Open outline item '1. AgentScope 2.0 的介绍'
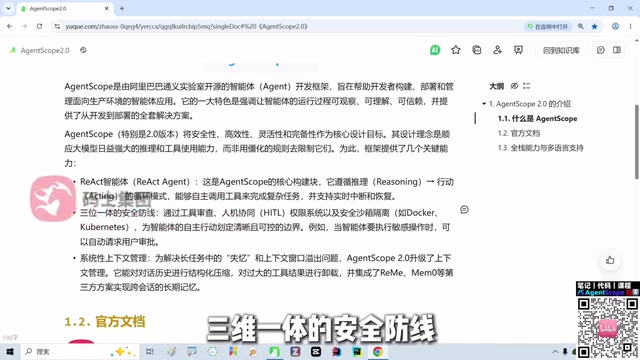The image size is (640, 360). [530, 104]
